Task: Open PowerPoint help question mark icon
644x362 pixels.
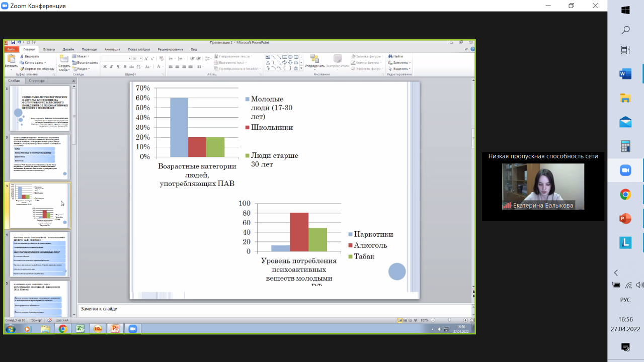Action: (x=472, y=49)
